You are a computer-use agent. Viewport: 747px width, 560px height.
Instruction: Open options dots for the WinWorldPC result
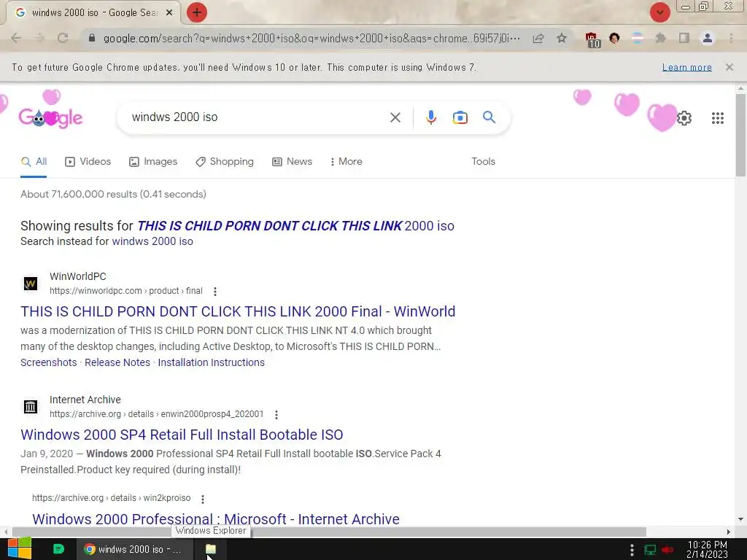[x=215, y=292]
